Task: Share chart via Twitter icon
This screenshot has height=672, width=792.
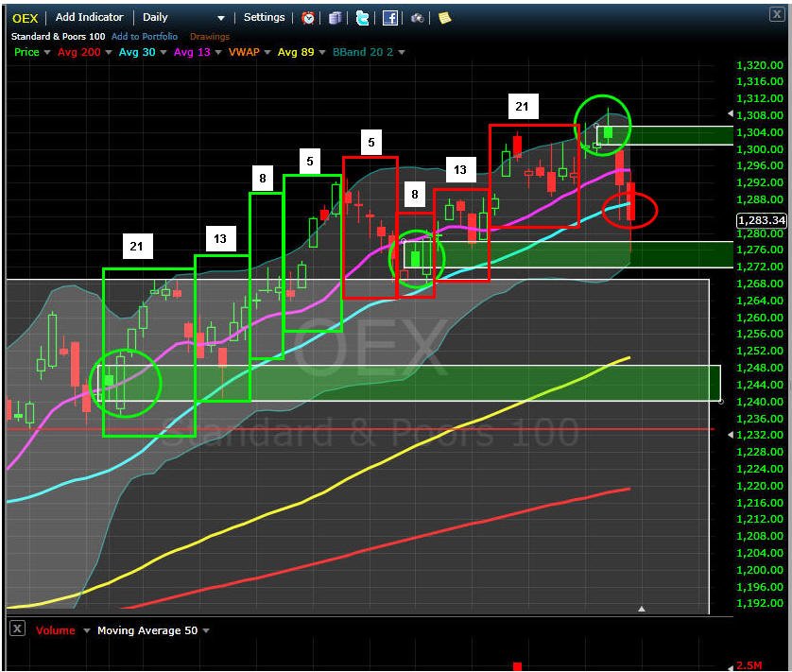Action: [362, 18]
